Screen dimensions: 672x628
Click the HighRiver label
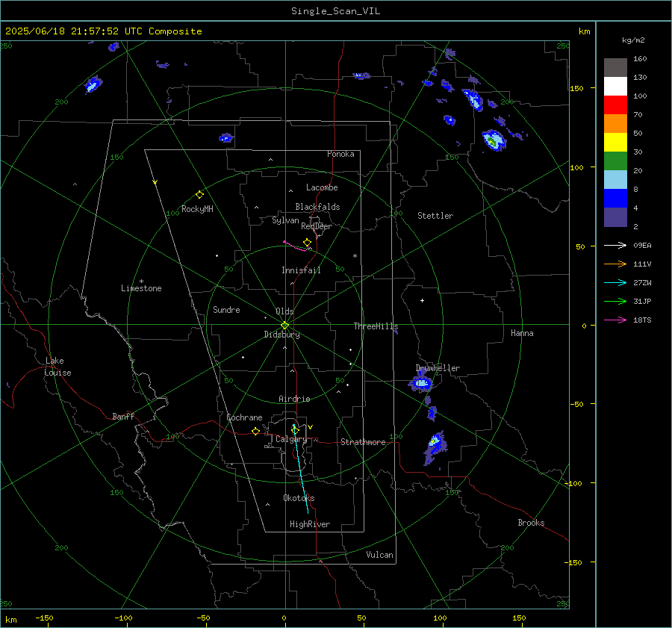point(310,524)
